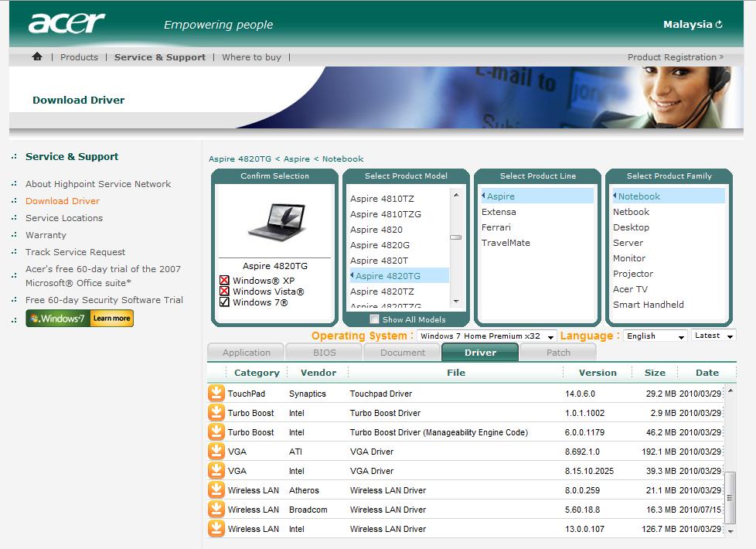Open the Products menu
The image size is (756, 549).
pos(79,57)
